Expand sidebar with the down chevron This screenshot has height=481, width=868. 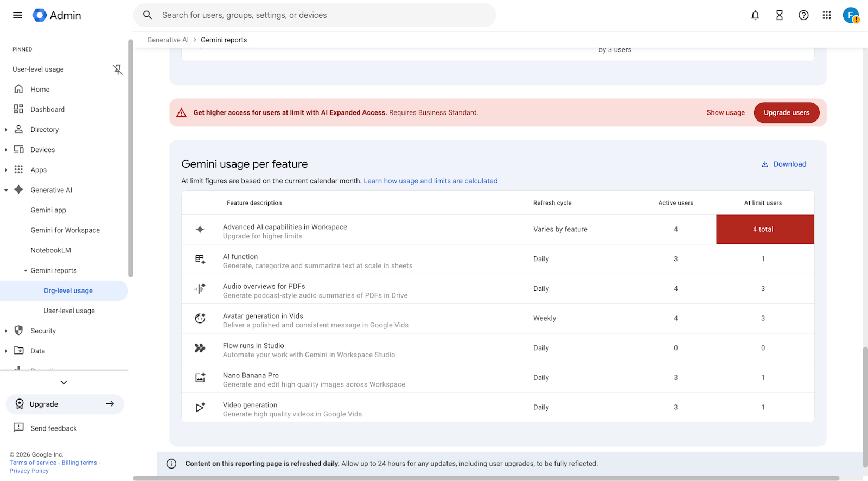pyautogui.click(x=64, y=382)
